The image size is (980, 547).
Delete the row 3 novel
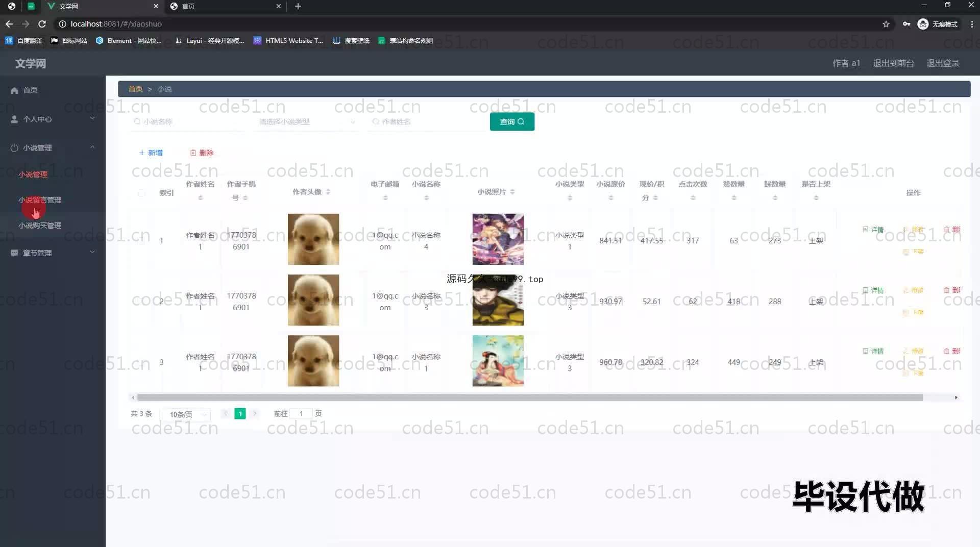(x=952, y=351)
